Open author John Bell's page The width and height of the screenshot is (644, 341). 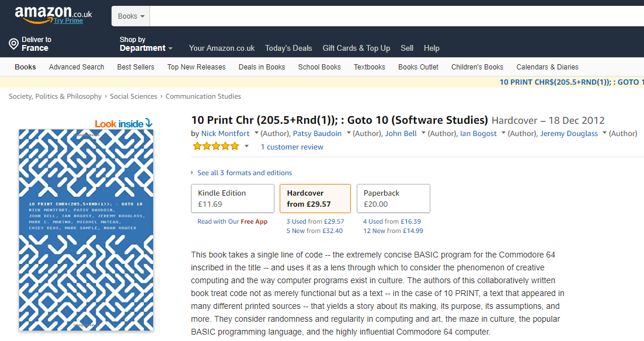coord(401,134)
